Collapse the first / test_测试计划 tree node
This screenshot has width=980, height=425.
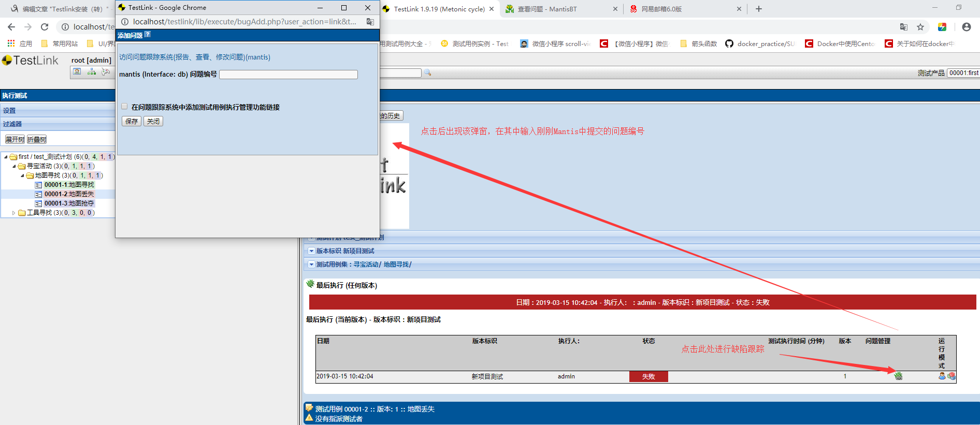(x=6, y=157)
